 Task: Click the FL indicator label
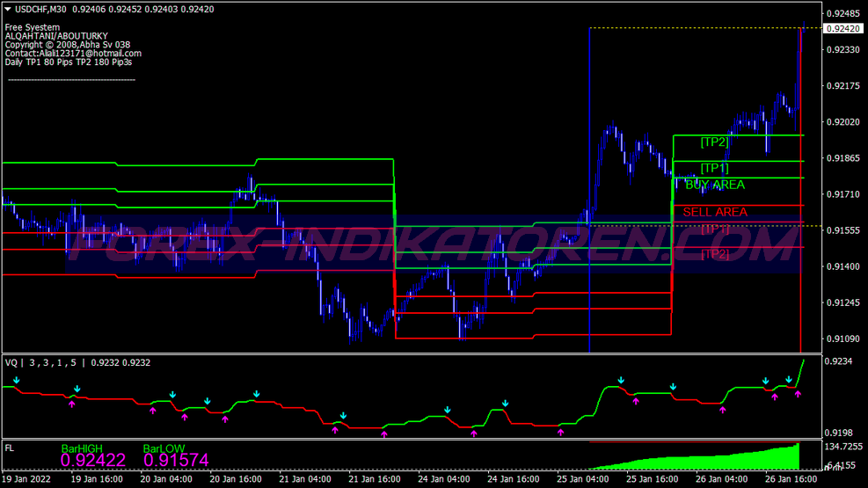(9, 448)
